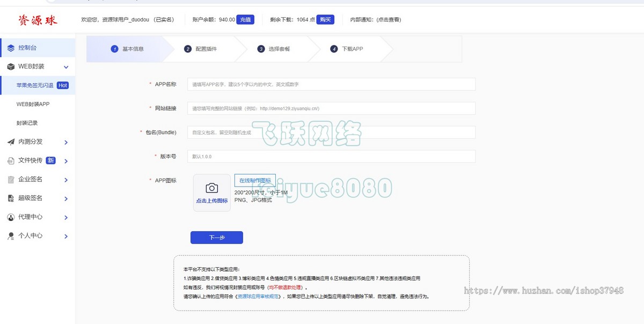The width and height of the screenshot is (644, 324).
Task: Focus the 网站链接 input field
Action: (x=332, y=108)
